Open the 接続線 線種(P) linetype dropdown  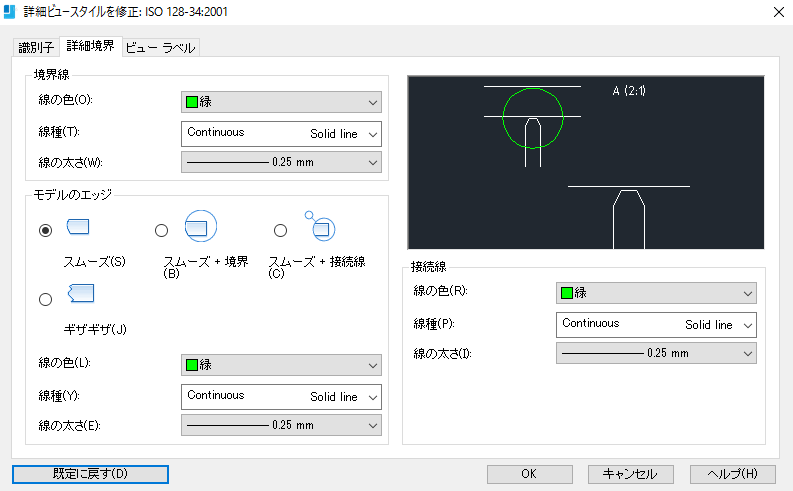pyautogui.click(x=656, y=325)
